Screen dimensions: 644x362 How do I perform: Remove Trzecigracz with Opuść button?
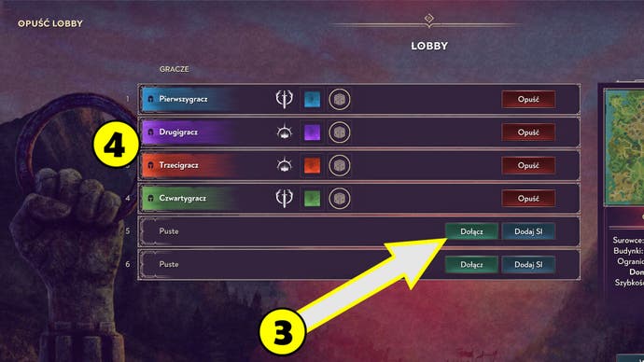pos(528,165)
